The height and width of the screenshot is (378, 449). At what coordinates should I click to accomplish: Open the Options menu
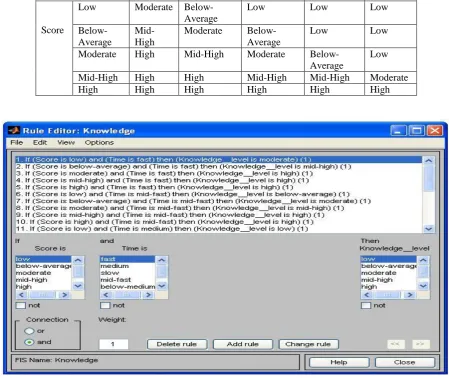tap(99, 143)
